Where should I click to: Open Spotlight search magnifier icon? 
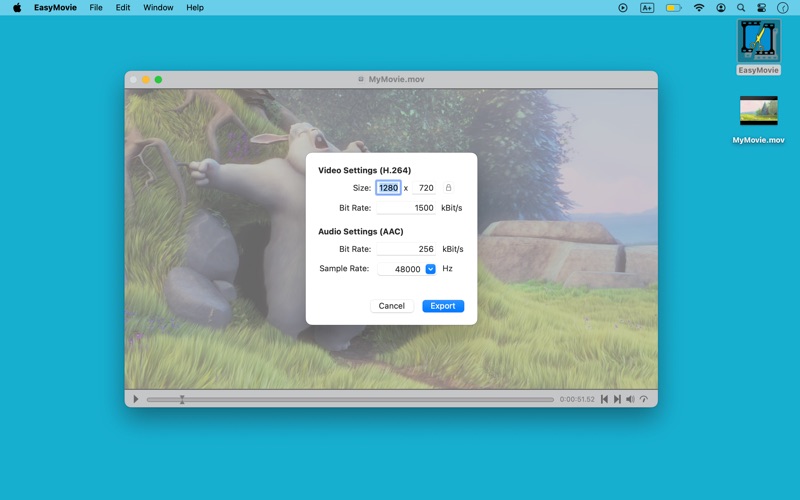(x=741, y=8)
